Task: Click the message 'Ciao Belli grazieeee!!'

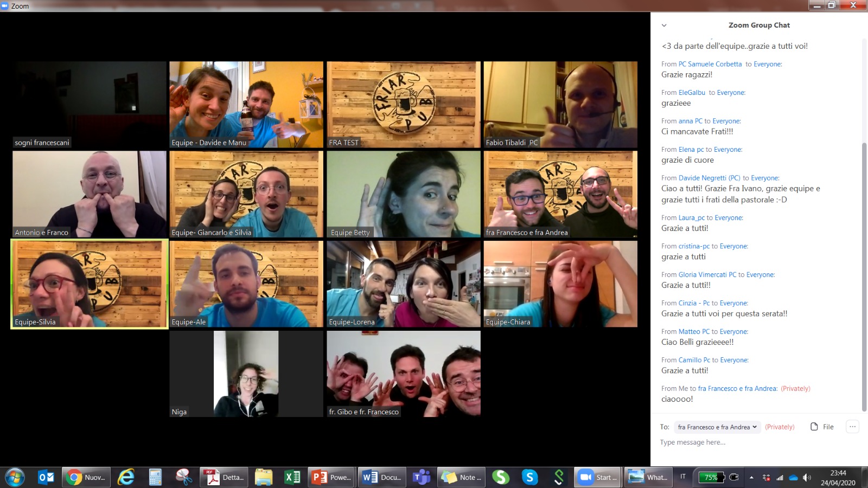Action: pyautogui.click(x=697, y=342)
